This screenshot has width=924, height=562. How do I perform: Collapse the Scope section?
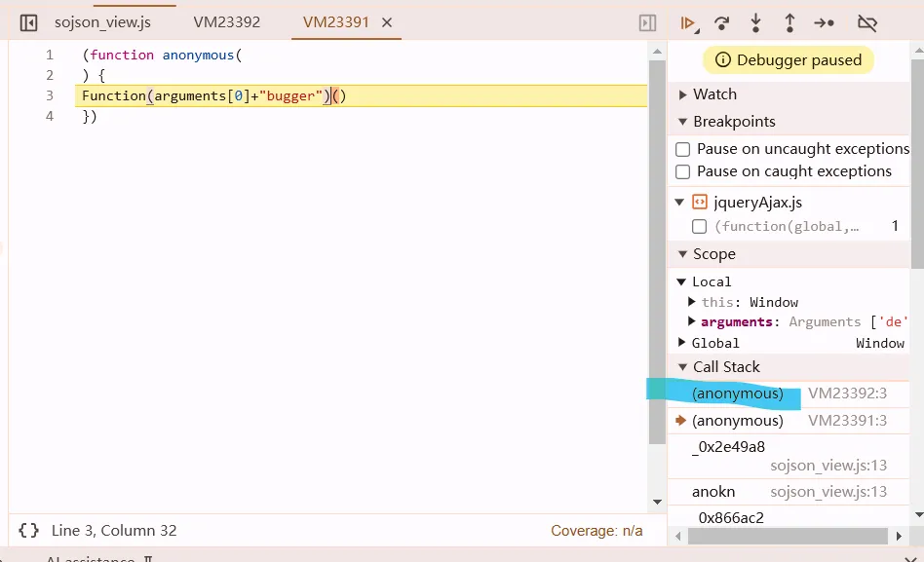pyautogui.click(x=682, y=254)
